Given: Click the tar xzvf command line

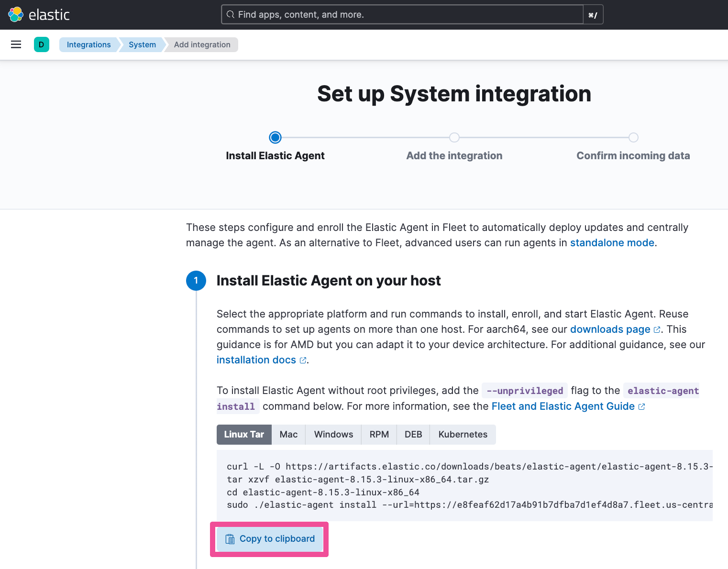Looking at the screenshot, I should click(358, 480).
